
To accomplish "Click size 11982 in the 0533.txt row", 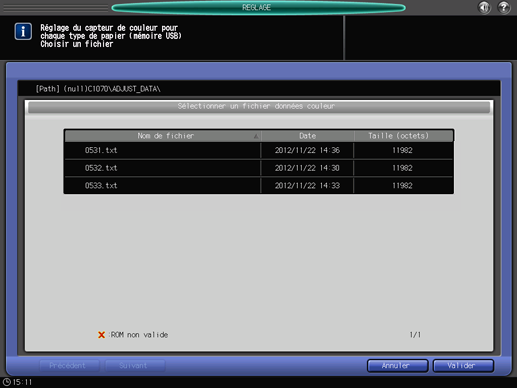I will (402, 186).
